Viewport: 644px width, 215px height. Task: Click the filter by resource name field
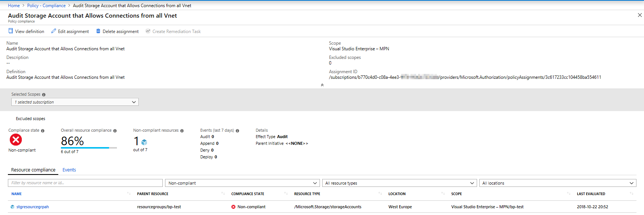[85, 183]
